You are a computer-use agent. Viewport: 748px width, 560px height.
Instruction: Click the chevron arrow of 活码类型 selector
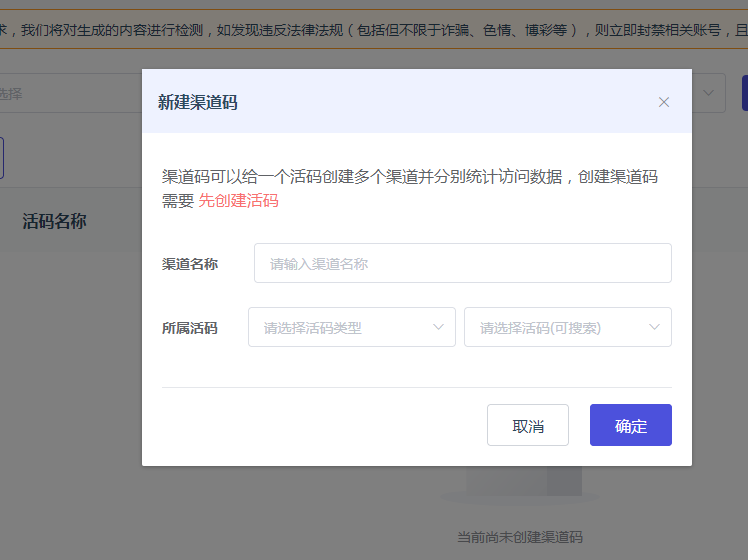438,327
